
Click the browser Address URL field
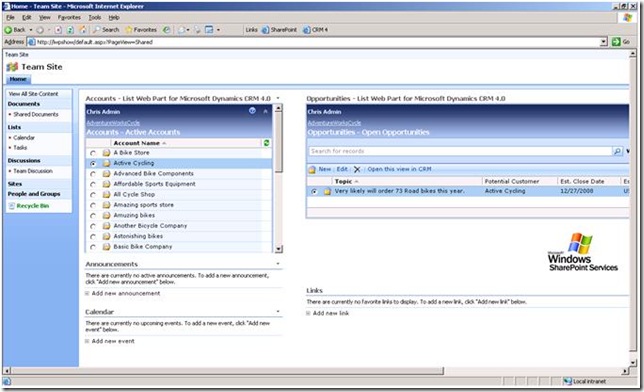click(314, 42)
